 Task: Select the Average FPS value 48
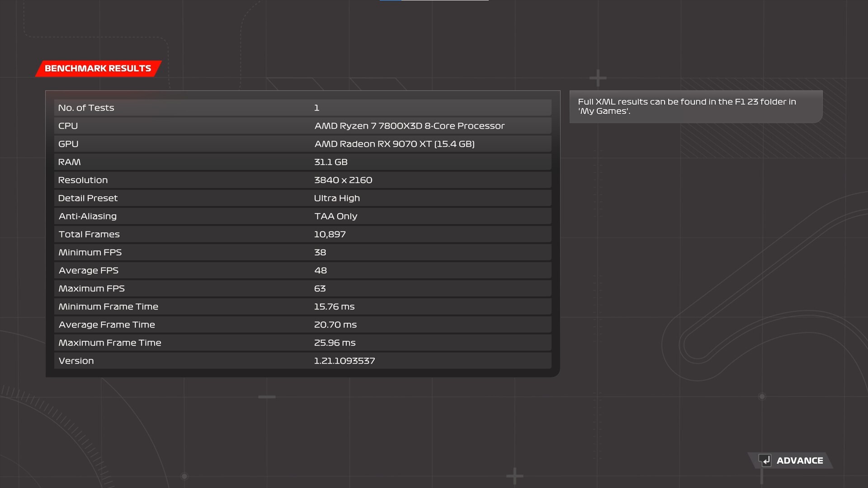click(321, 271)
